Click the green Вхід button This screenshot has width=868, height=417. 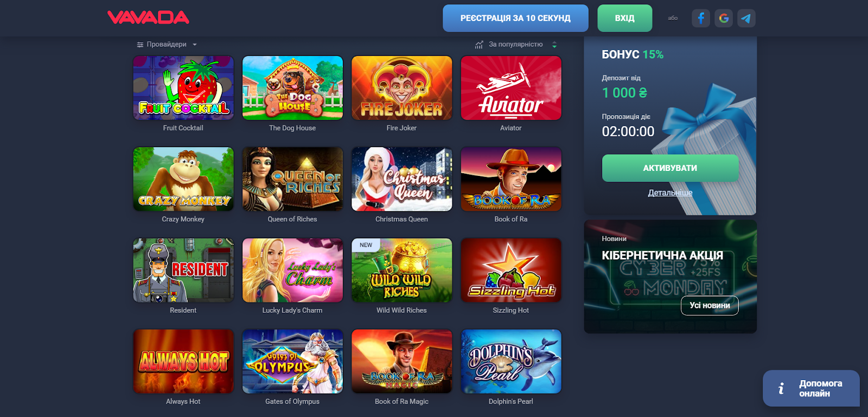pyautogui.click(x=624, y=18)
